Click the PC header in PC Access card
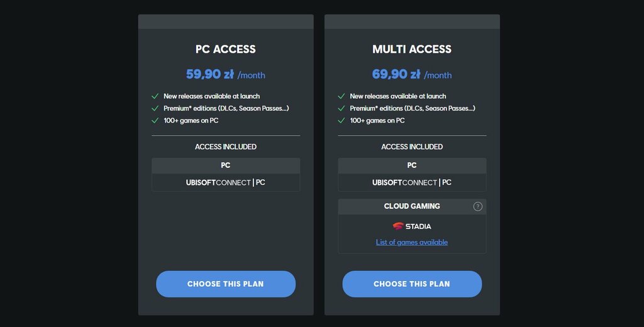The height and width of the screenshot is (327, 644). pos(226,165)
